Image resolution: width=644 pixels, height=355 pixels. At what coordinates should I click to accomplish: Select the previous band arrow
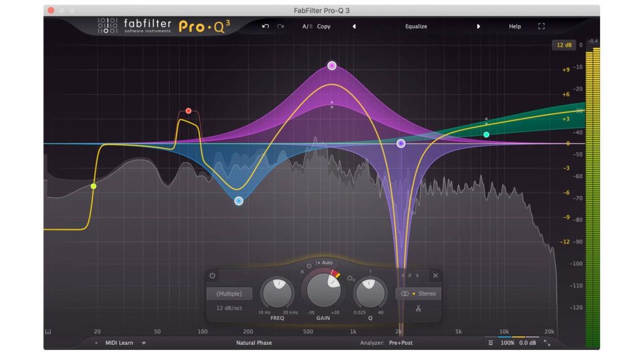[402, 275]
